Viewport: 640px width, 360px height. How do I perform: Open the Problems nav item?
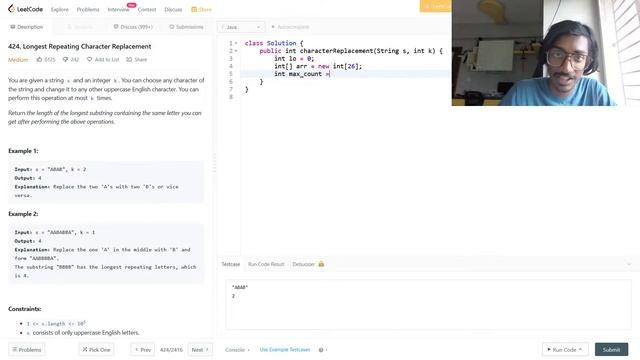pyautogui.click(x=88, y=9)
